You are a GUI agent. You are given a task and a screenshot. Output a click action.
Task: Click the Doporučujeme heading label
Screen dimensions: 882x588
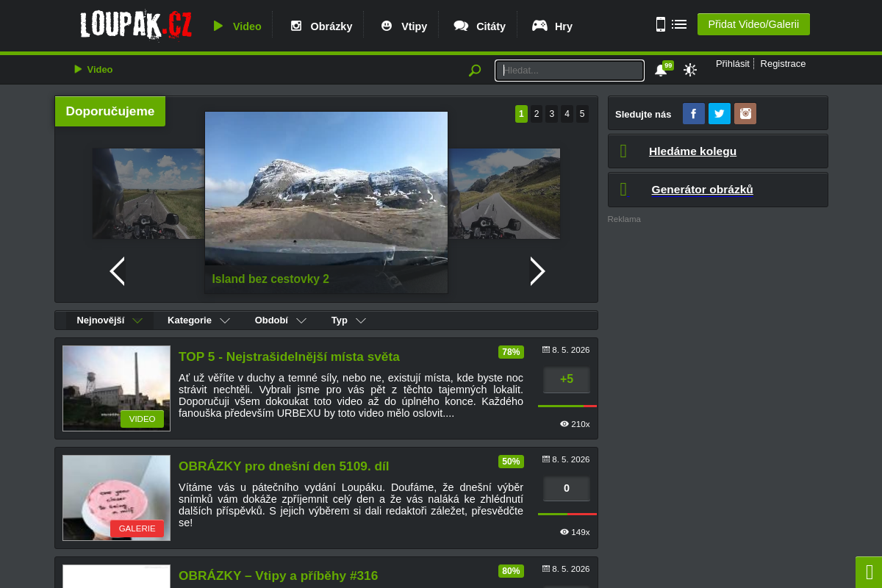110,112
